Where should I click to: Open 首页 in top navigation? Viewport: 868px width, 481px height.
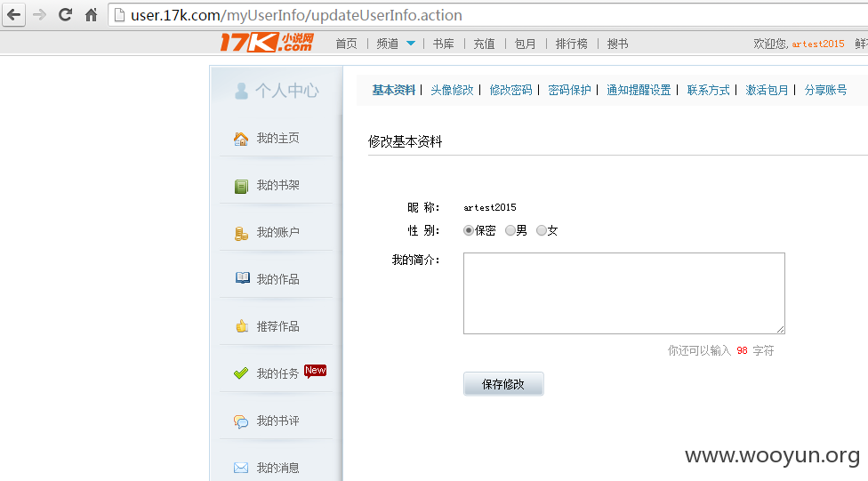tap(347, 44)
